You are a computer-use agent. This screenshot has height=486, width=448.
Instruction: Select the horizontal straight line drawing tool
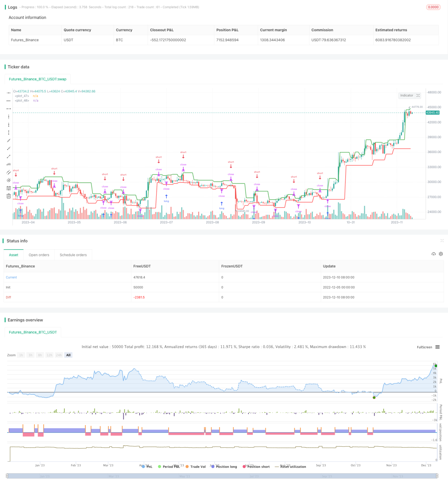(x=9, y=93)
